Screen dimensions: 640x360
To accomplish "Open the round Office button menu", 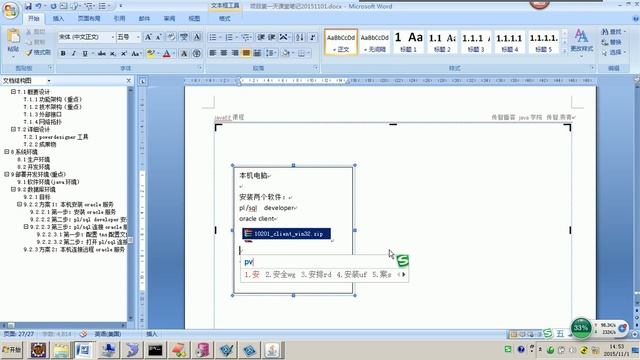I will (x=10, y=10).
